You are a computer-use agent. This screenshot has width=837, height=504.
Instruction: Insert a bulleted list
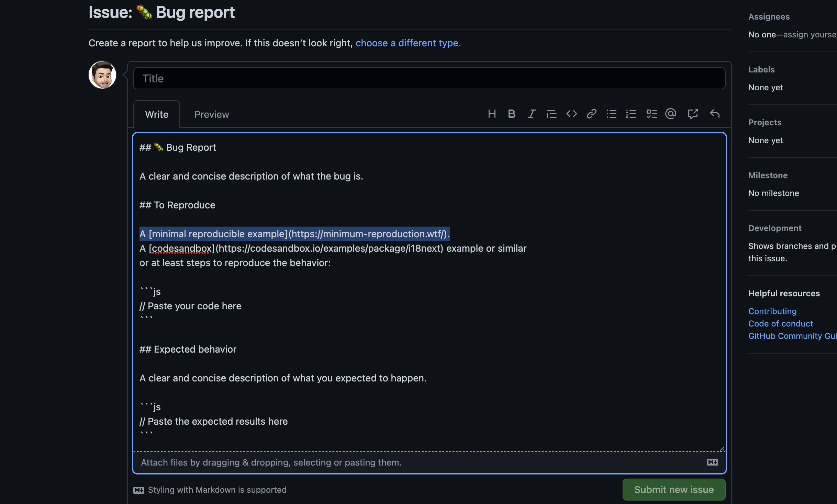point(611,114)
